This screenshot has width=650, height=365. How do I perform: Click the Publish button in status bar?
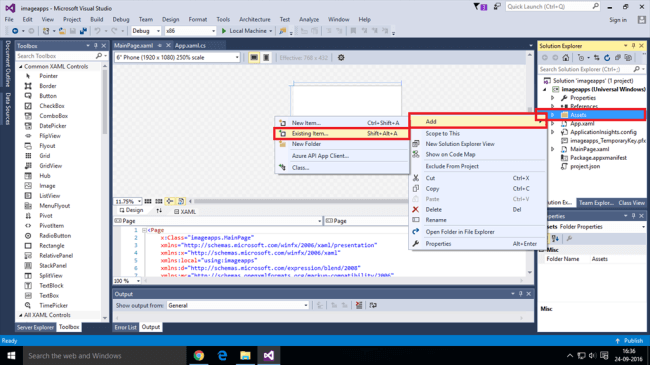[x=629, y=341]
